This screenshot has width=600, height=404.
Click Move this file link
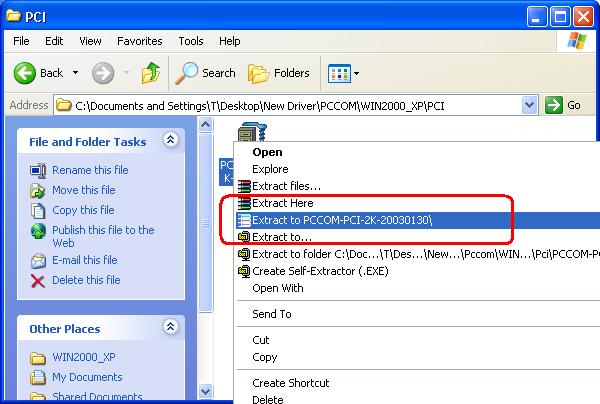(x=84, y=190)
